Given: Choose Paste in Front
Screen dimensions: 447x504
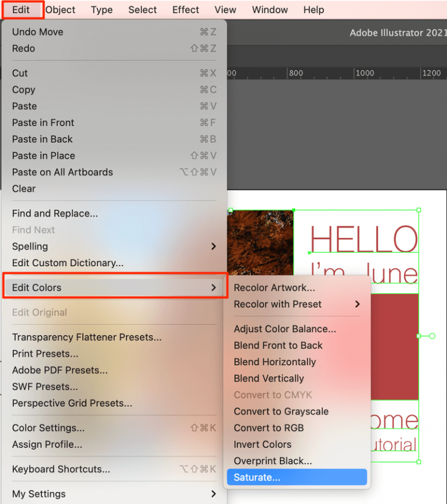Looking at the screenshot, I should pyautogui.click(x=114, y=122).
